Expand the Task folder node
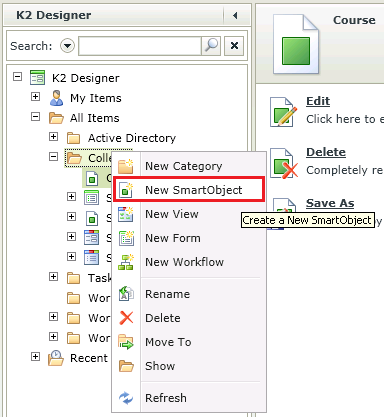384x417 pixels. pos(53,277)
